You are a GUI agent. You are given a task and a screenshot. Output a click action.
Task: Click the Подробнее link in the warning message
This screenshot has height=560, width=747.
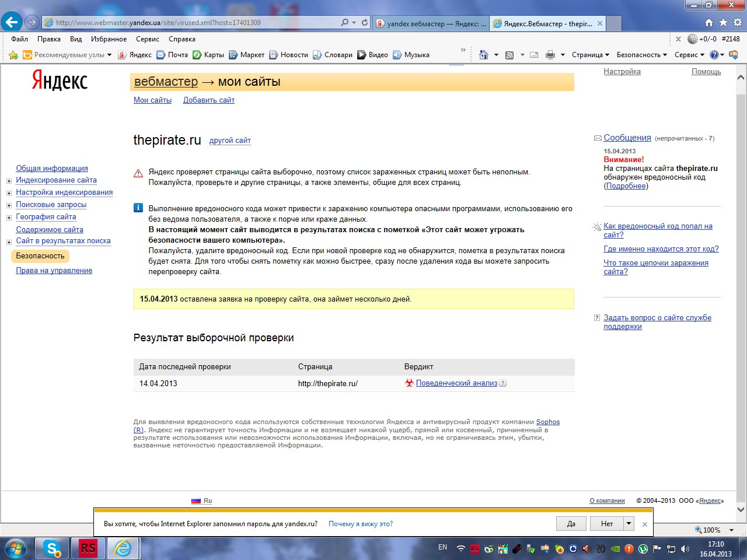626,186
